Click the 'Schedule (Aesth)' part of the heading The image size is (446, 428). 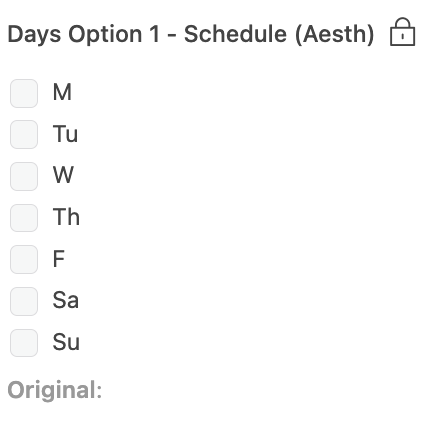tap(279, 34)
